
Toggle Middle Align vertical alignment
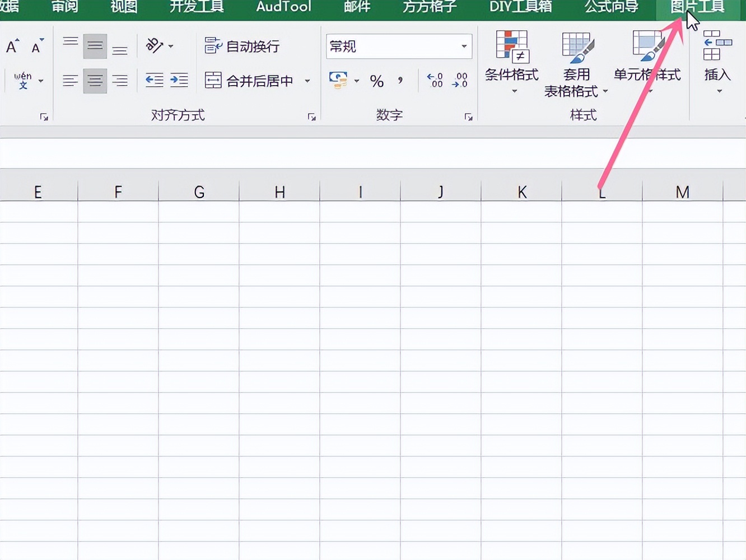click(95, 46)
